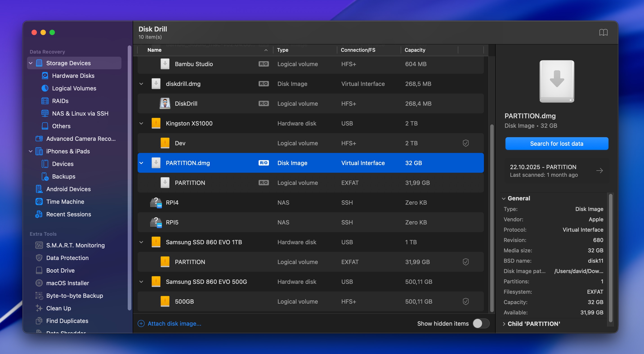Open the help book icon top right

[604, 33]
